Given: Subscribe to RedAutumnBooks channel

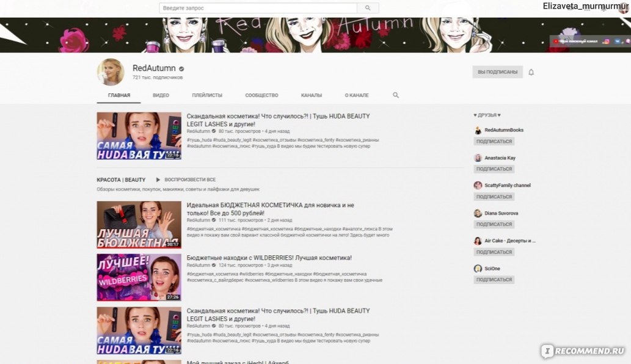Looking at the screenshot, I should (x=494, y=142).
